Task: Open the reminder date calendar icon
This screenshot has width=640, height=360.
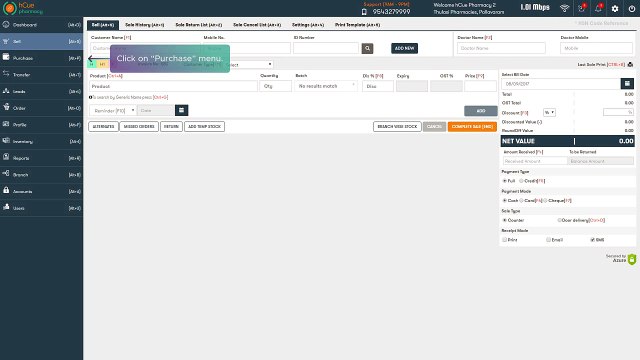Action: click(182, 110)
